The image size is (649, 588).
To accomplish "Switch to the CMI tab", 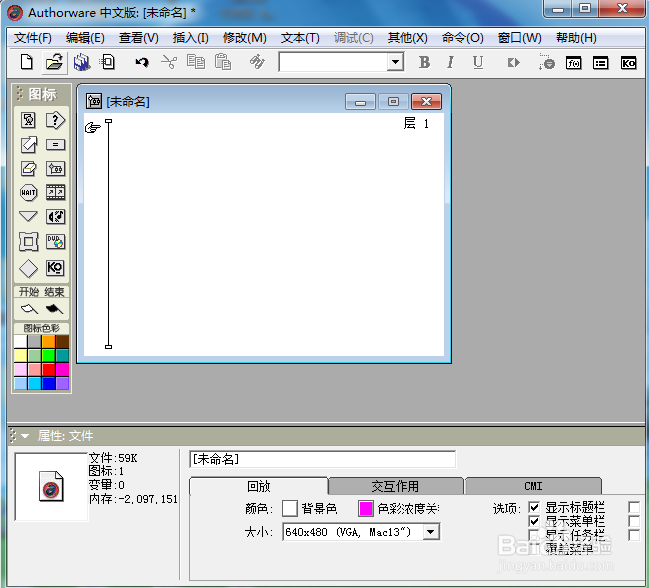I will click(x=533, y=486).
